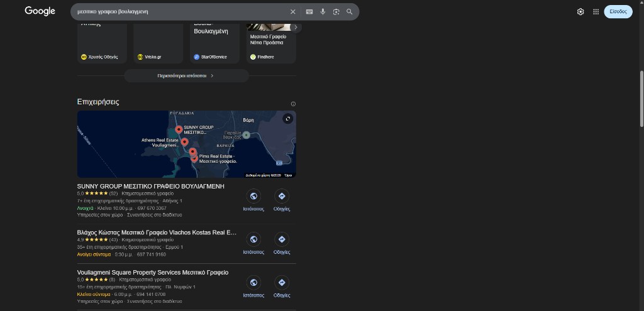Viewport: 644px width, 311px height.
Task: Submit the search with the magnifier icon
Action: pos(350,12)
